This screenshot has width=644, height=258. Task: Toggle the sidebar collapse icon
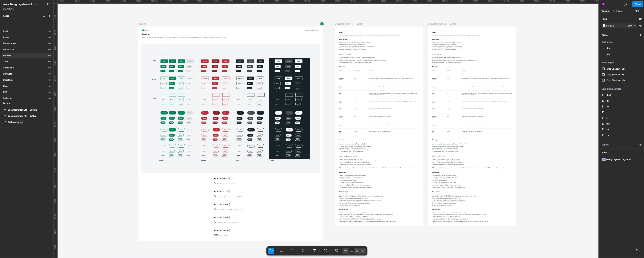49,4
